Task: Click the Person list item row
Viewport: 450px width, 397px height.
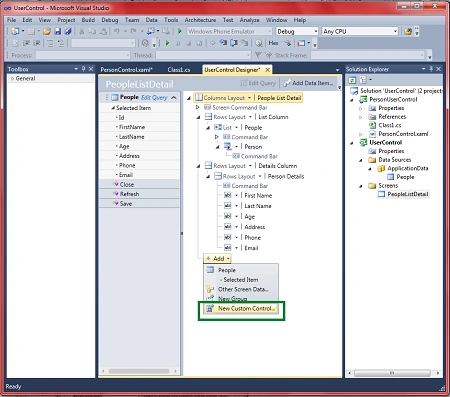Action: tap(253, 147)
